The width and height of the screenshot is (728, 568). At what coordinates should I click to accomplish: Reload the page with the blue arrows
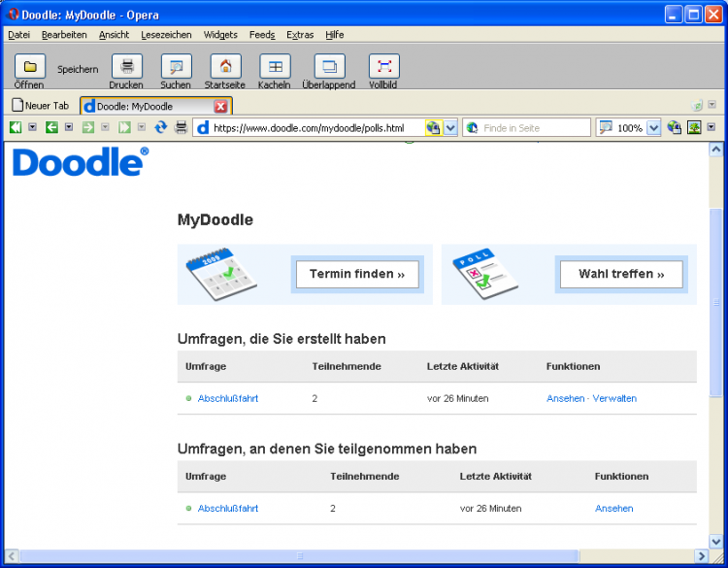pos(160,127)
